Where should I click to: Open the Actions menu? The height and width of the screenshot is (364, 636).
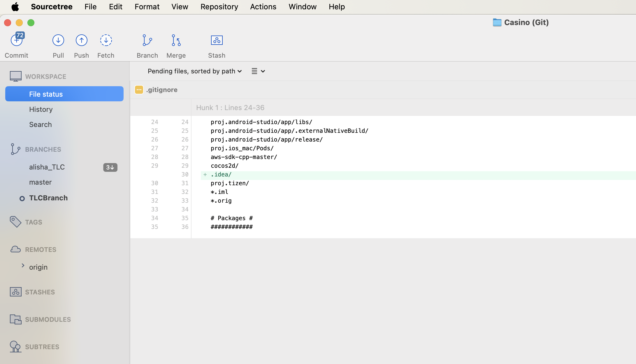pos(263,7)
